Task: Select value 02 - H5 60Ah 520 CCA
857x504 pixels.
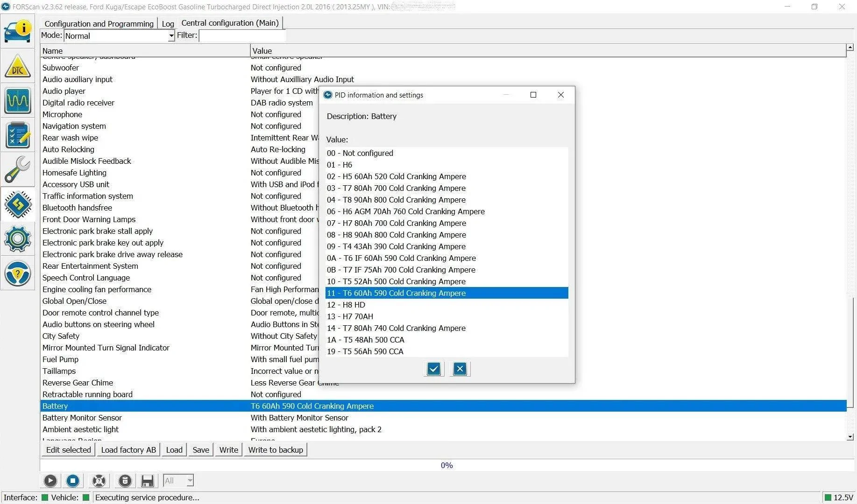Action: tap(446, 176)
